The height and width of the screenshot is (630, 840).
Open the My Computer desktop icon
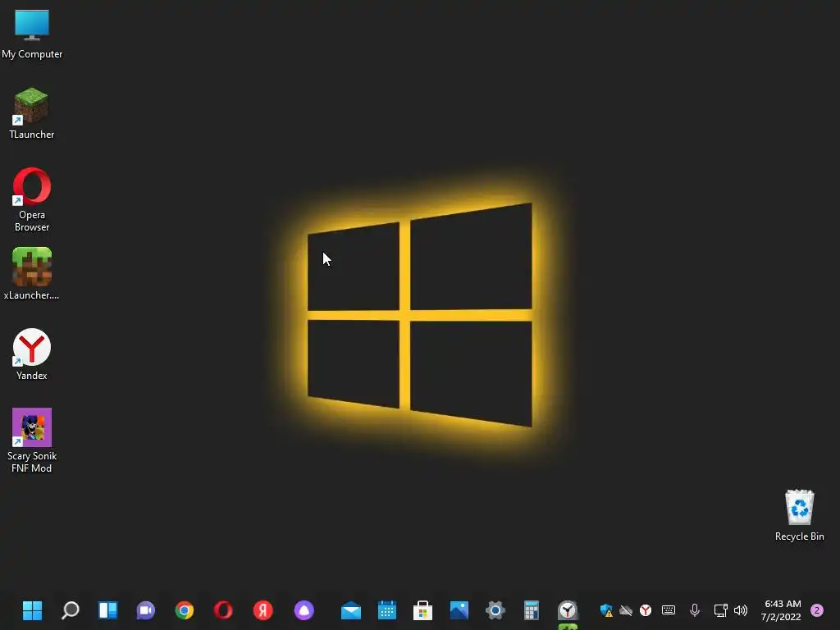pyautogui.click(x=32, y=34)
